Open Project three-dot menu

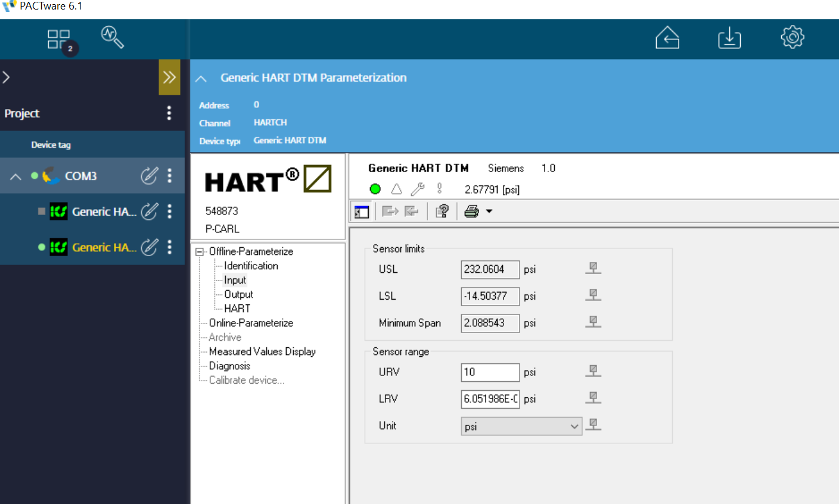pyautogui.click(x=169, y=113)
